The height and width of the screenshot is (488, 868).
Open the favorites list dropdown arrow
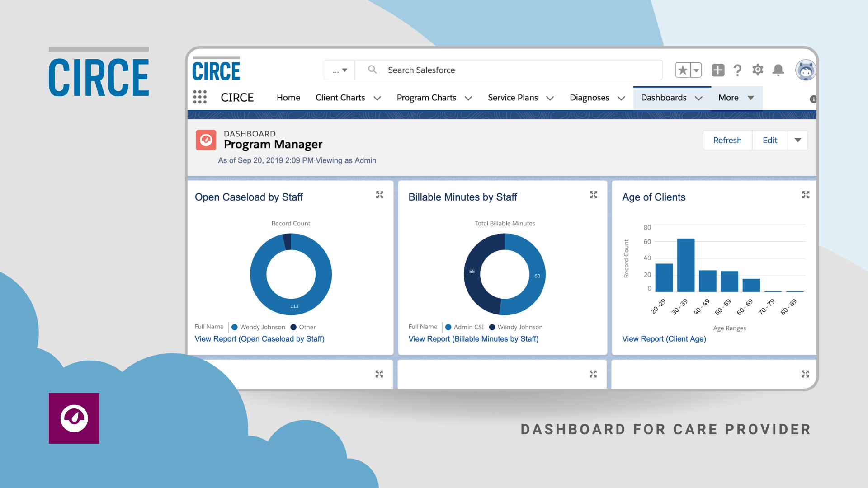[696, 70]
